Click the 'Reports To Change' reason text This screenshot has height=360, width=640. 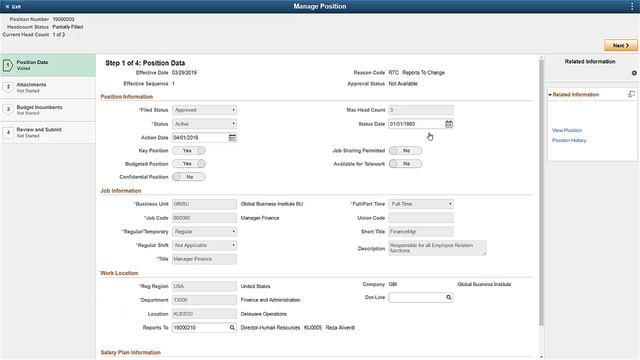[423, 73]
